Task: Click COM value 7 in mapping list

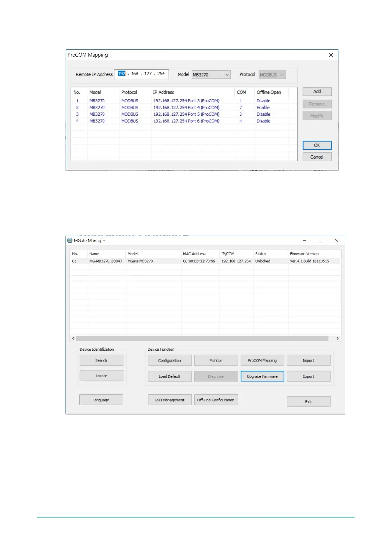Action: 241,108
